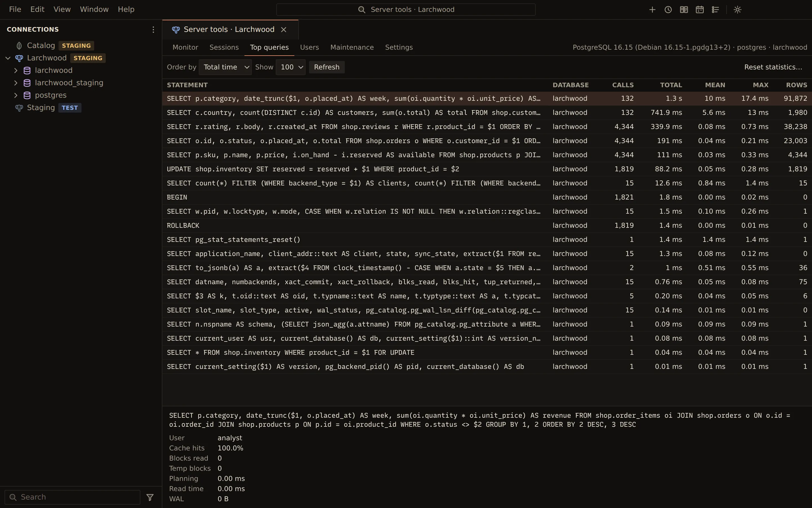Select the SELECT pg_stat_statements_reset() row
812x508 pixels.
tap(487, 240)
